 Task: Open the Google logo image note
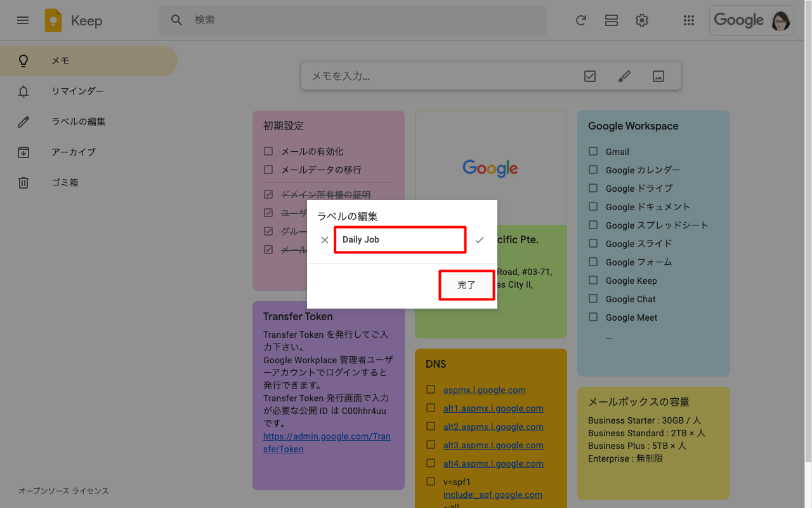coord(491,168)
